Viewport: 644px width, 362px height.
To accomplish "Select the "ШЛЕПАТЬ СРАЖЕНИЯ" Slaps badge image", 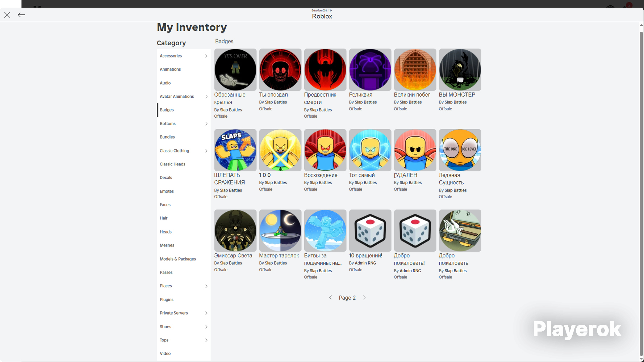I will (x=235, y=150).
